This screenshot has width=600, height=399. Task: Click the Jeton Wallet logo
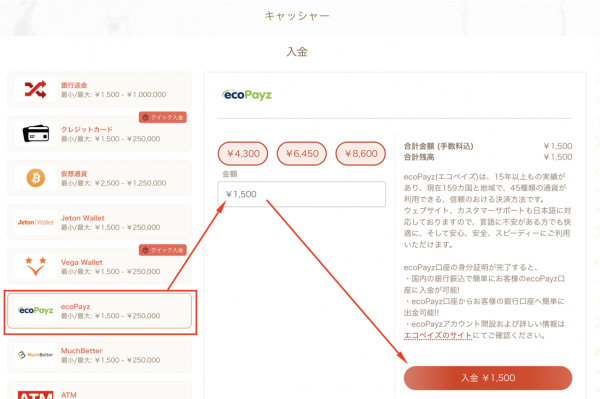click(x=36, y=222)
